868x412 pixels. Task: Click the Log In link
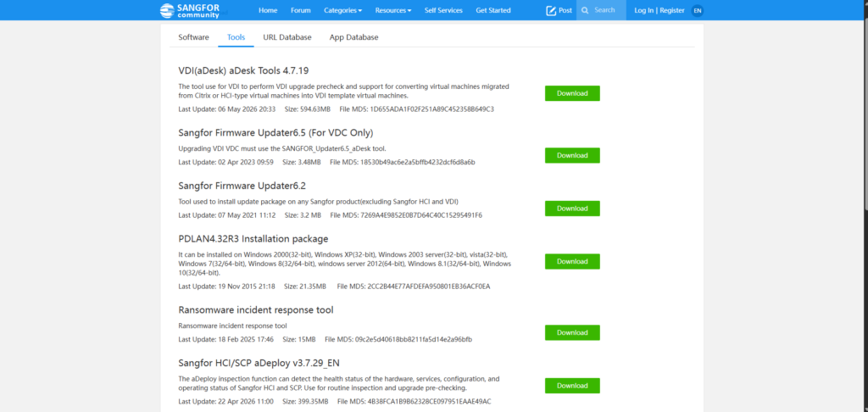coord(644,10)
